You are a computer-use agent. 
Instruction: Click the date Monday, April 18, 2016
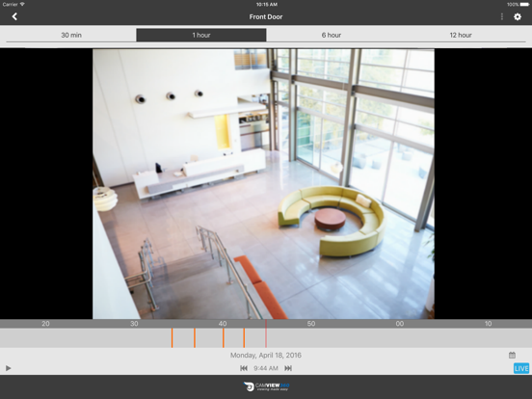266,356
